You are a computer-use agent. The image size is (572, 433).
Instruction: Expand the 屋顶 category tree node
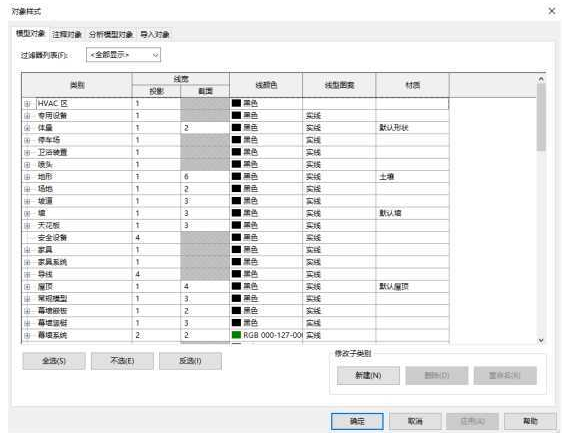27,287
